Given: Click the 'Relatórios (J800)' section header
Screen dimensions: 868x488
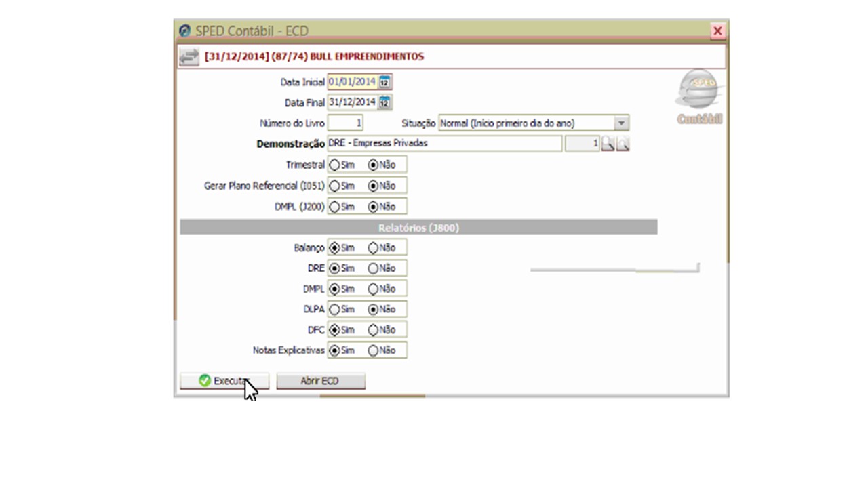Looking at the screenshot, I should click(418, 228).
